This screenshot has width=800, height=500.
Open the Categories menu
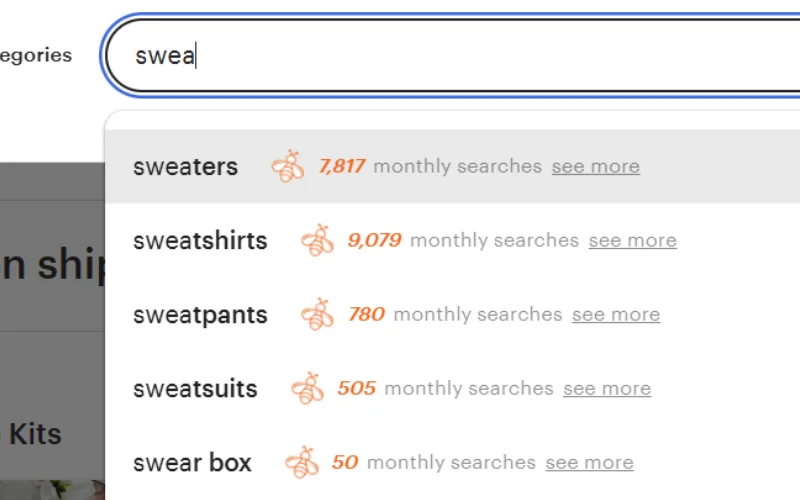coord(35,56)
